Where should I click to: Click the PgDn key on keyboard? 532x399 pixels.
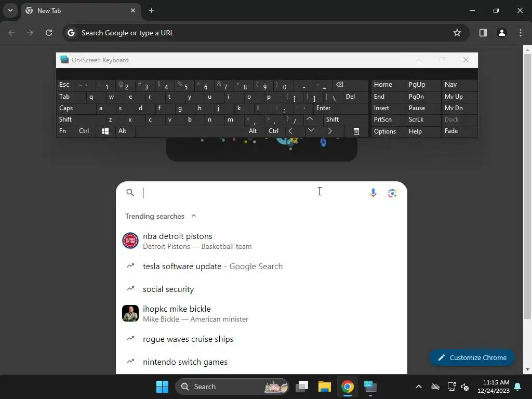pos(423,97)
